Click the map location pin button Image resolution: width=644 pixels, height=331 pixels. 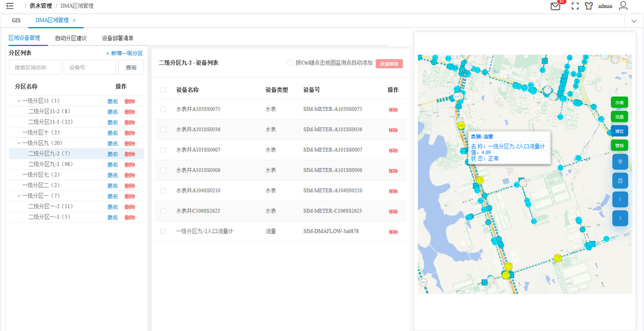click(x=620, y=162)
